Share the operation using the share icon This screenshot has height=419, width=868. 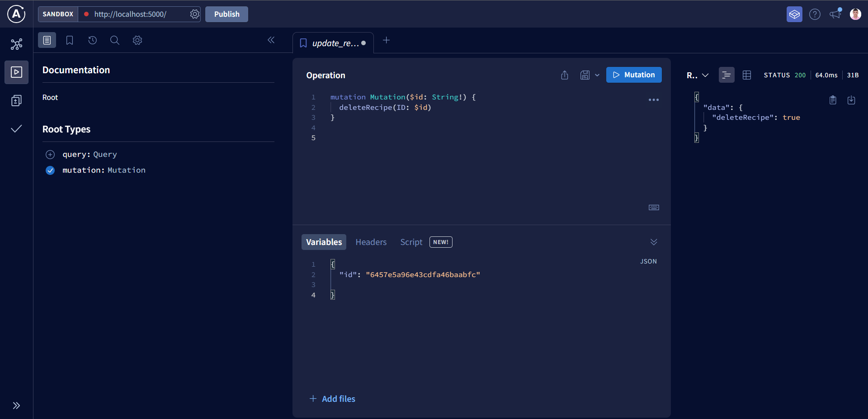tap(565, 75)
